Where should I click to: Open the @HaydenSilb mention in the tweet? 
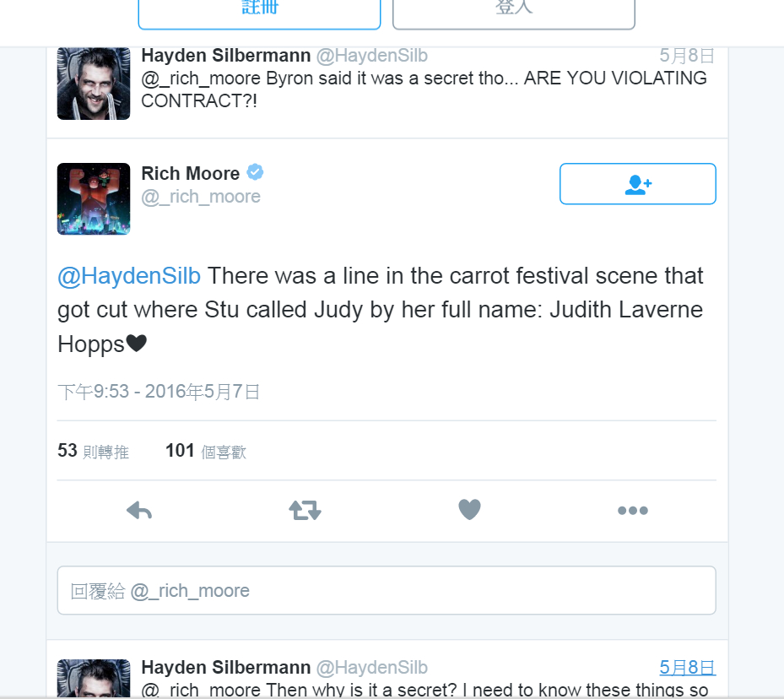click(129, 276)
